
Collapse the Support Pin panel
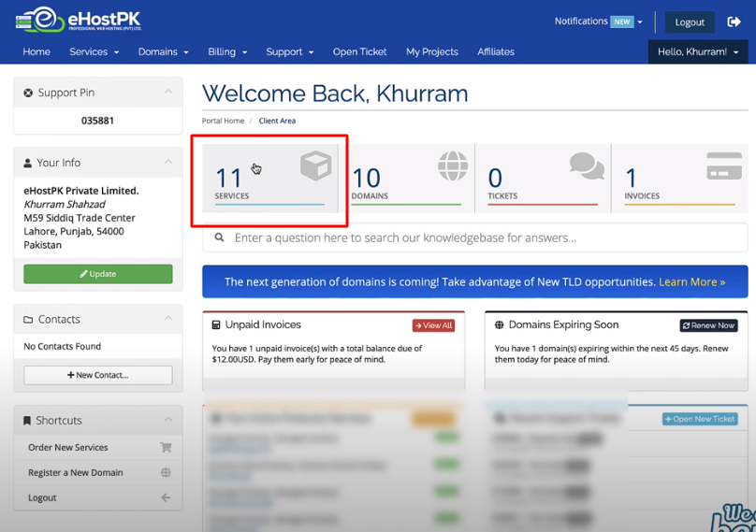tap(167, 92)
